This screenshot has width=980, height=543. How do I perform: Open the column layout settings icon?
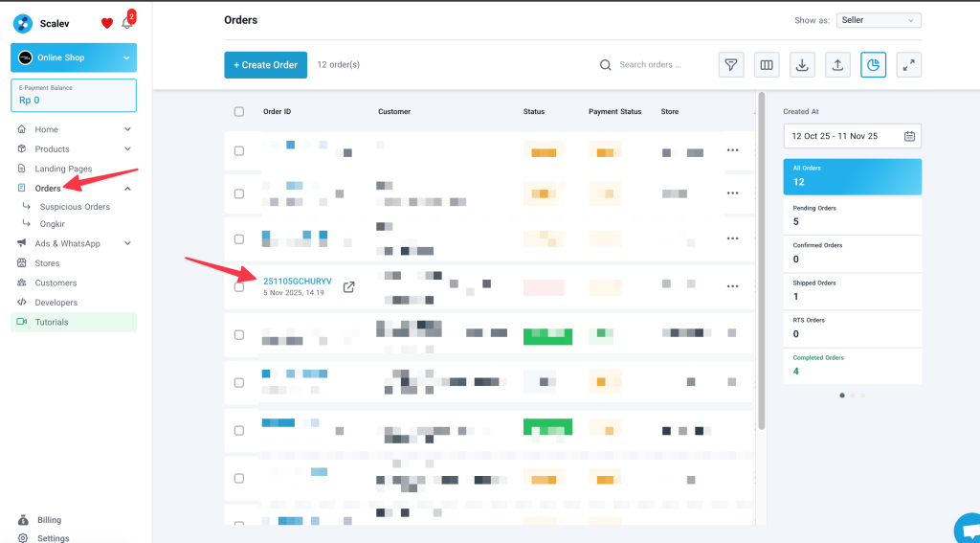click(767, 65)
